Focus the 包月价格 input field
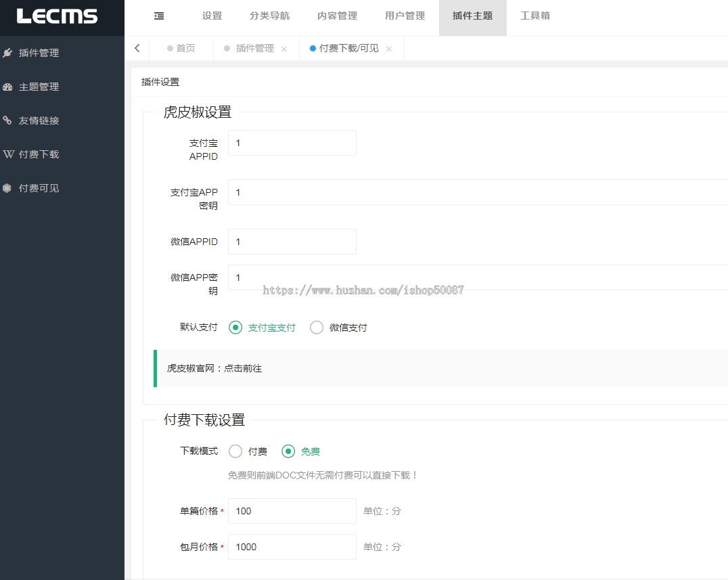The image size is (728, 580). [292, 547]
